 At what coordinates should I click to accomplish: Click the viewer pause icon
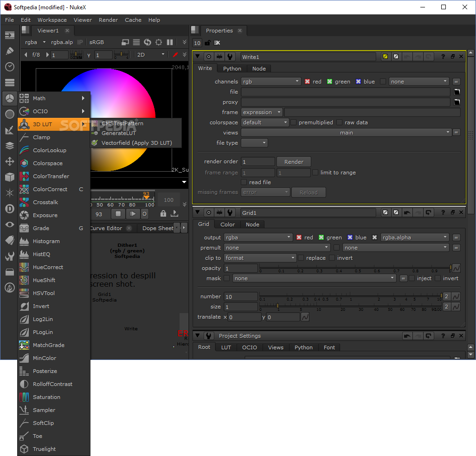point(170,42)
